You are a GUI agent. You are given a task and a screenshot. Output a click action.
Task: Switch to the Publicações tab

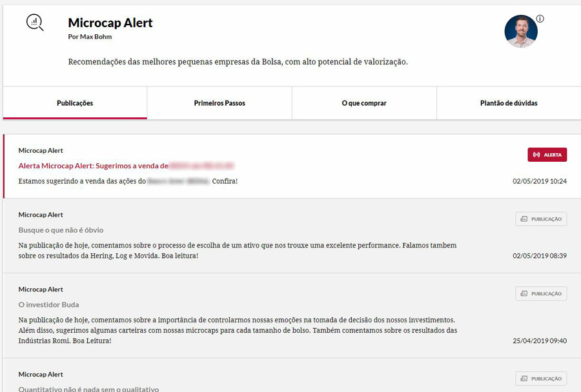coord(75,103)
